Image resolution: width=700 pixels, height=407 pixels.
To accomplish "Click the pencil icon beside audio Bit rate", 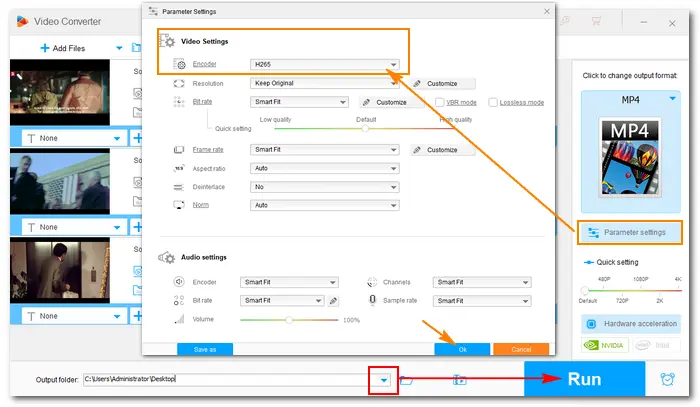I will coord(333,300).
